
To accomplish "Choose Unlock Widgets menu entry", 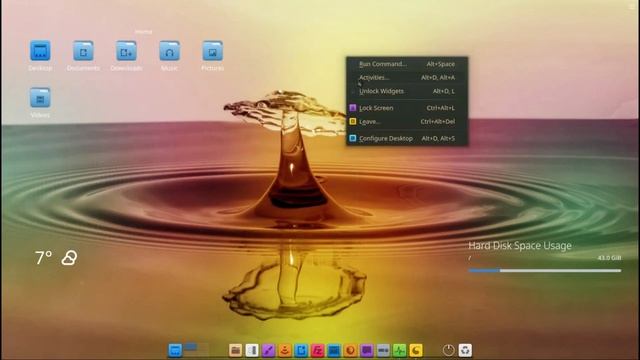I will pyautogui.click(x=407, y=91).
